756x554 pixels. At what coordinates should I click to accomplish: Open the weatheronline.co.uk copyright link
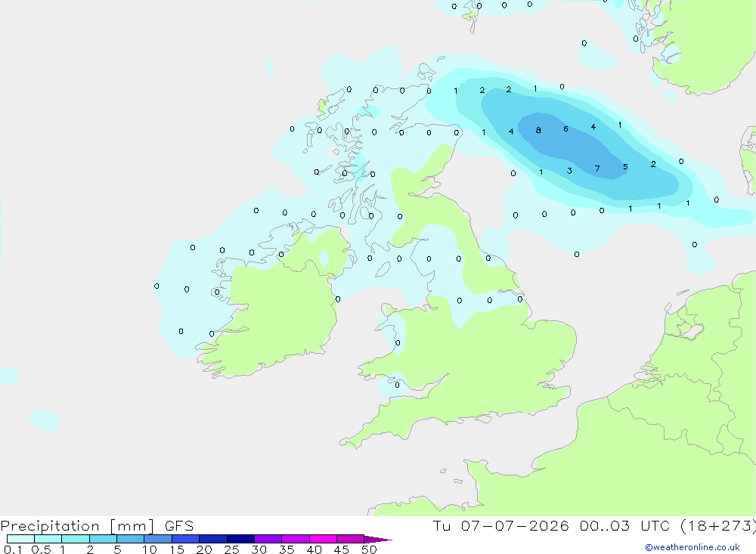point(692,547)
